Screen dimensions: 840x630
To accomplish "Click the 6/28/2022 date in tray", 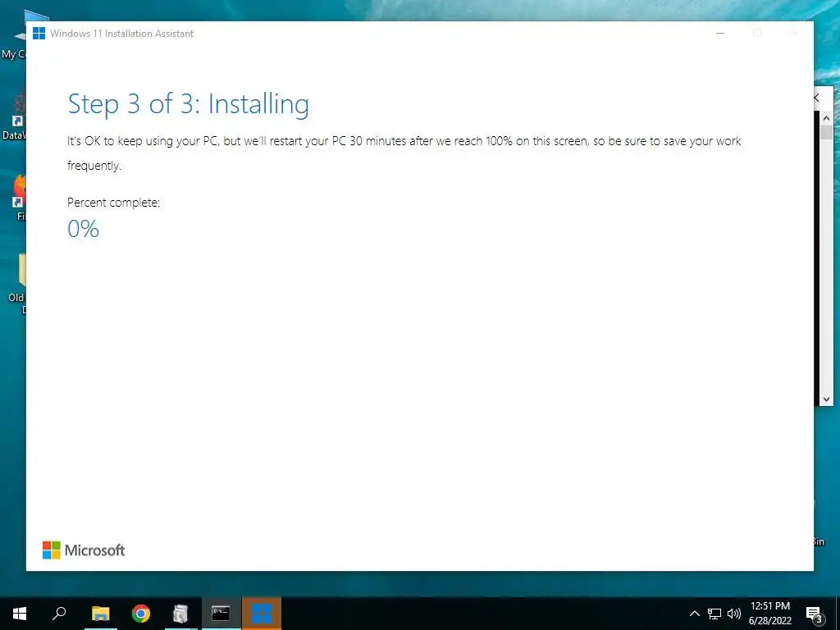I will 769,621.
